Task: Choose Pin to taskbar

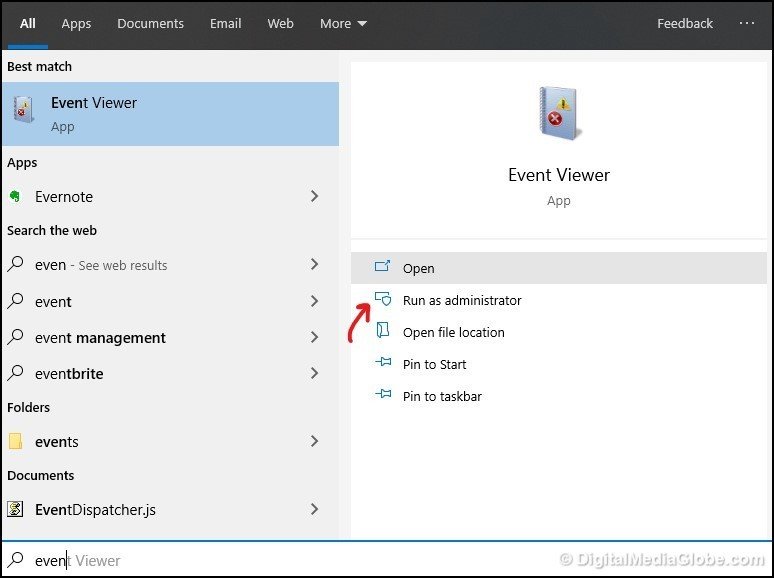Action: click(559, 396)
